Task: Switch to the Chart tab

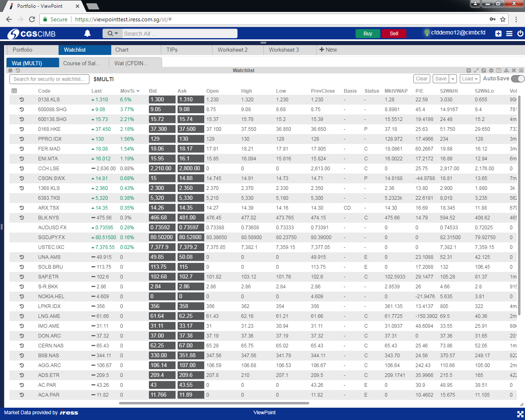Action: pos(135,50)
